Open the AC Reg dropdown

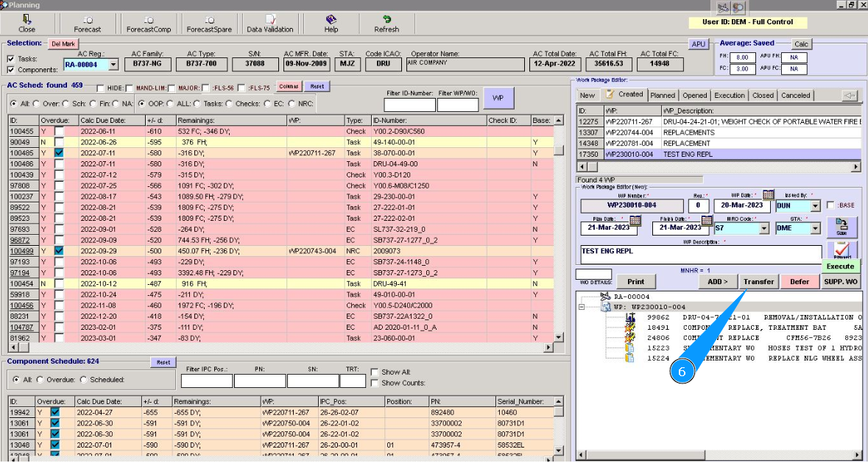coord(113,65)
